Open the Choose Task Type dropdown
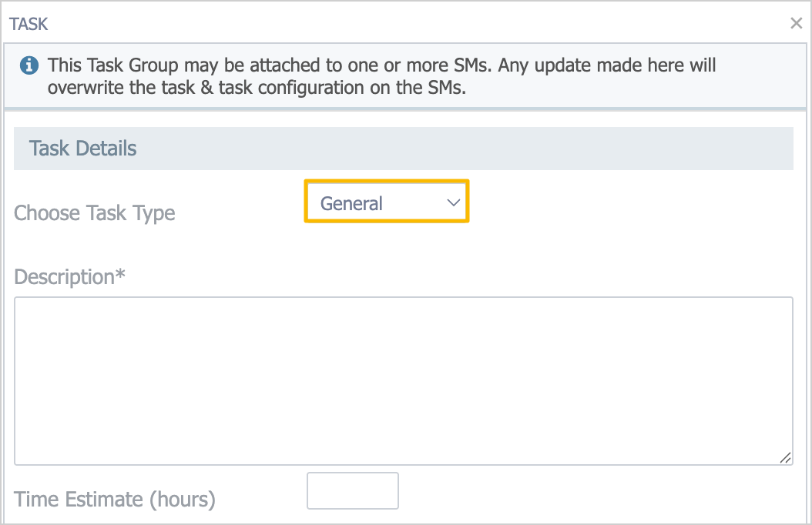The width and height of the screenshot is (812, 525). point(386,203)
